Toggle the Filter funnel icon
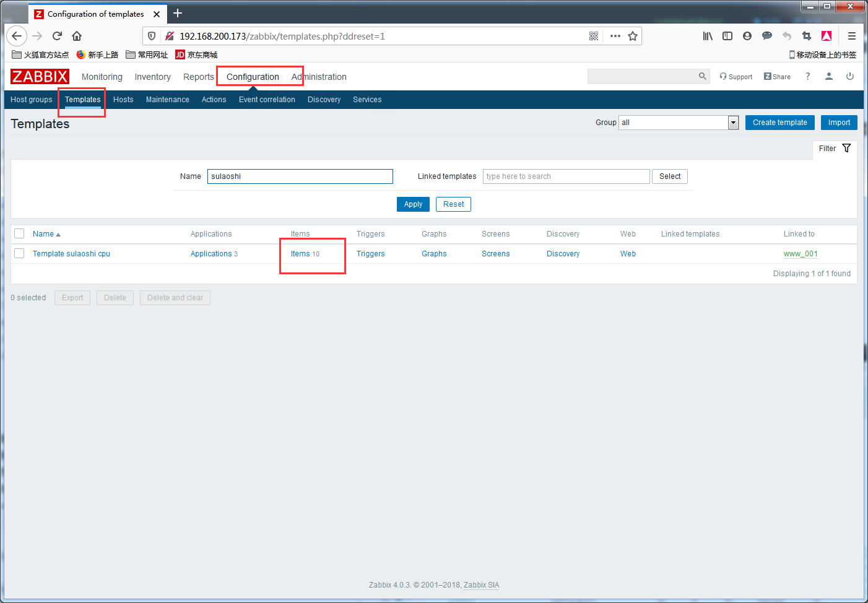The height and width of the screenshot is (603, 868). click(x=846, y=148)
